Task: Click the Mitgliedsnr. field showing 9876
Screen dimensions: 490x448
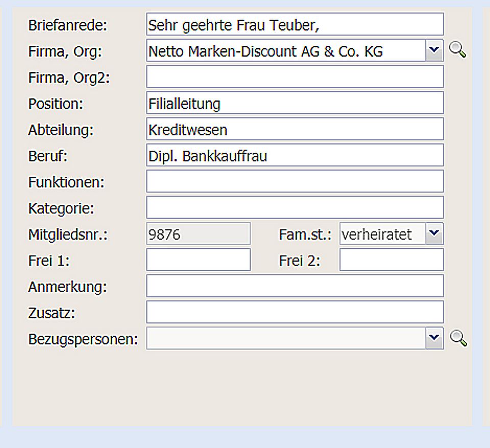Action: click(x=198, y=234)
